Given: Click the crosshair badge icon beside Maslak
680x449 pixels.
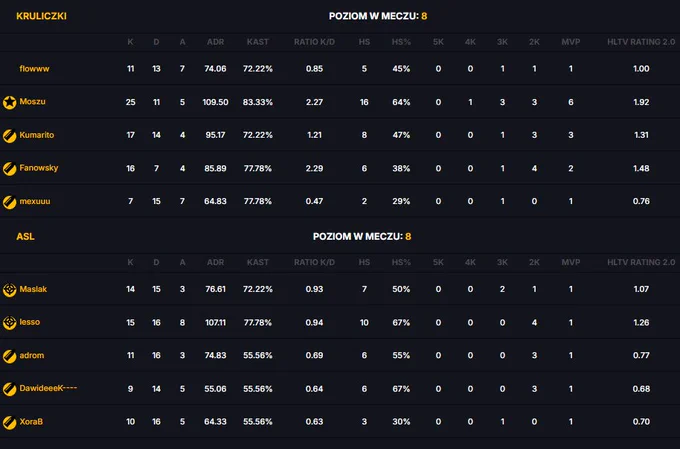Looking at the screenshot, I should (x=10, y=289).
